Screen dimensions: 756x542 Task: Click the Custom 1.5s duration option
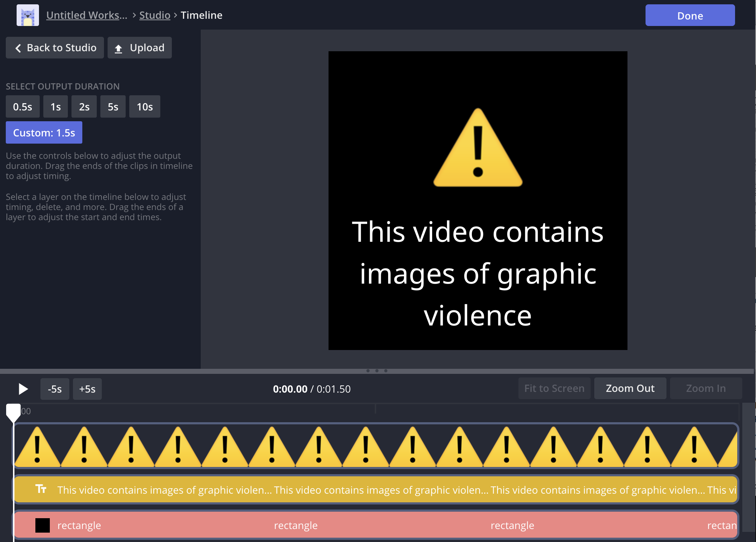(44, 132)
